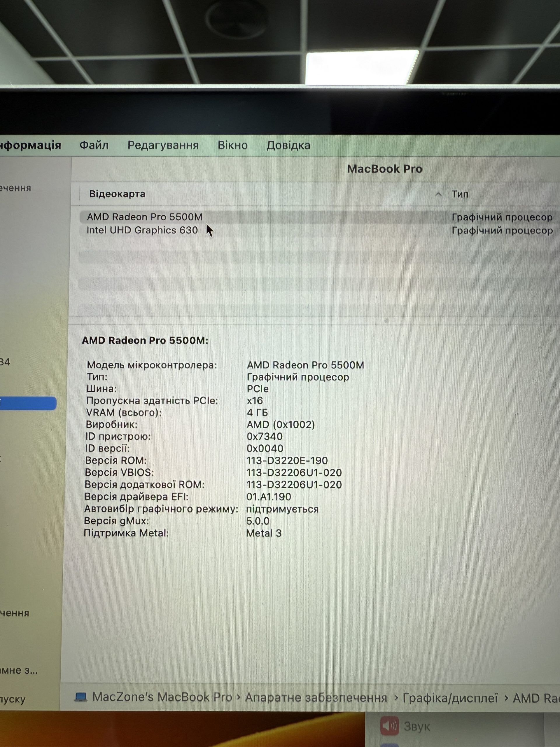560x747 pixels.
Task: Click the Звук speaker icon
Action: pos(390,726)
